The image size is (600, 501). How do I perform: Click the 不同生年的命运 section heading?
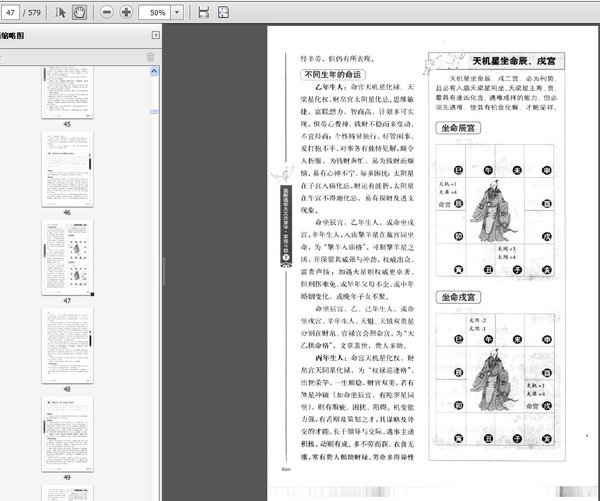[x=333, y=75]
